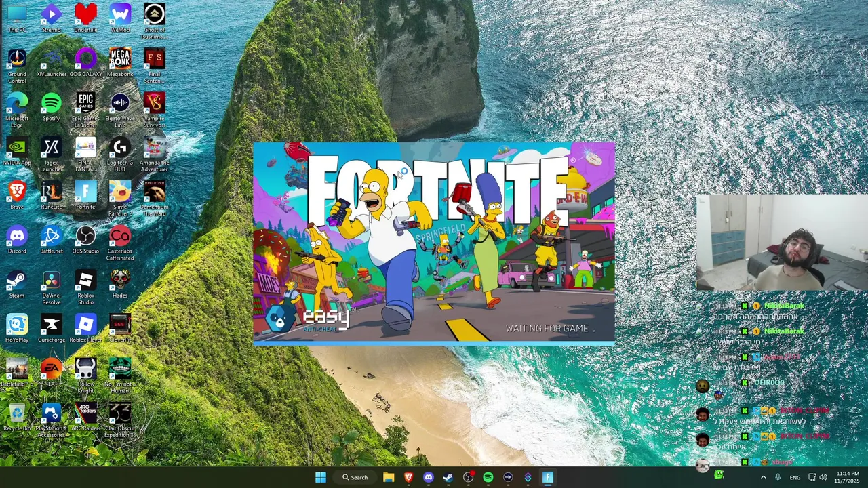The width and height of the screenshot is (868, 488).
Task: Select the Fortnite desktop shortcut
Action: click(85, 195)
